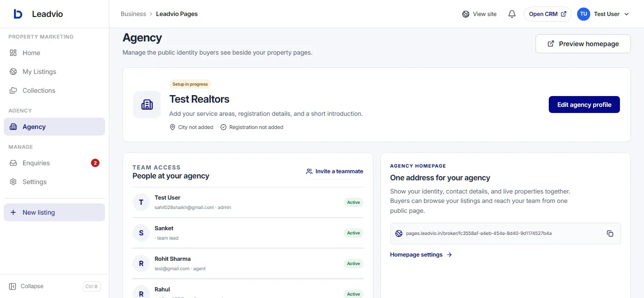Open the Enquiries section
The height and width of the screenshot is (298, 644).
tap(54, 163)
